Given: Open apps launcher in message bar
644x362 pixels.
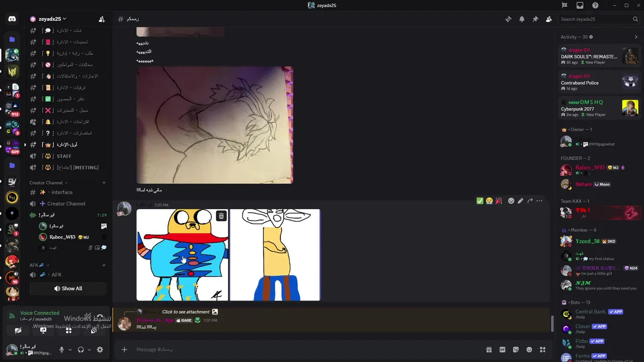Looking at the screenshot, I should click(542, 349).
